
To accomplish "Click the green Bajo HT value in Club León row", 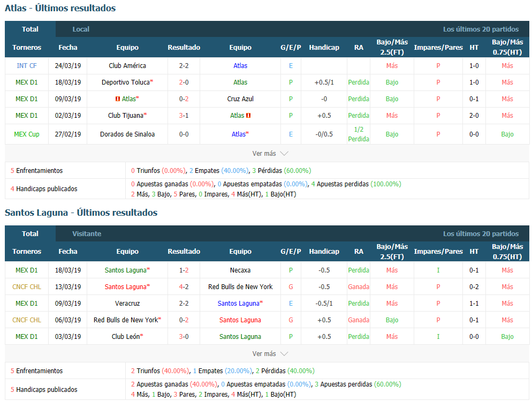I will (x=507, y=337).
